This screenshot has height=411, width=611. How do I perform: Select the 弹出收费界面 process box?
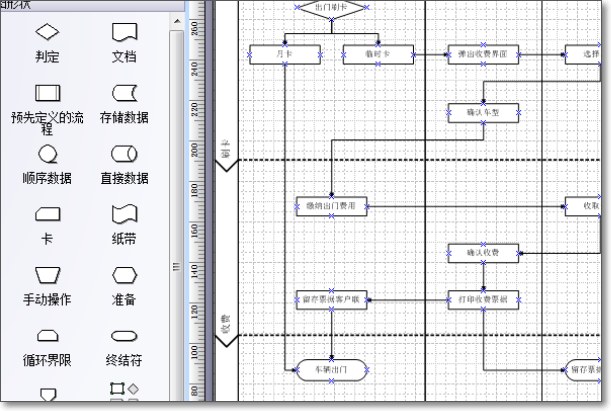tap(483, 55)
